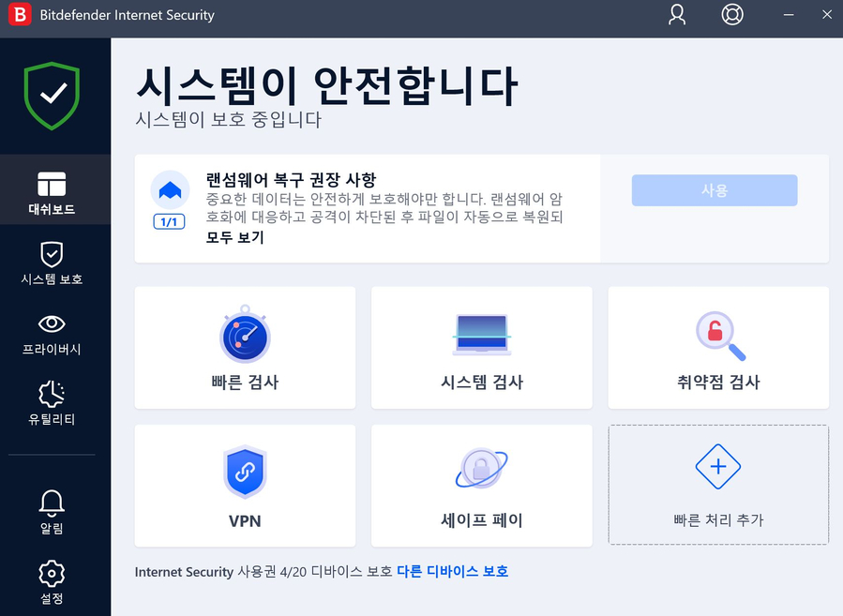Click the Bitdefender Internet Security title text
Viewport: 843px width, 616px height.
click(128, 15)
